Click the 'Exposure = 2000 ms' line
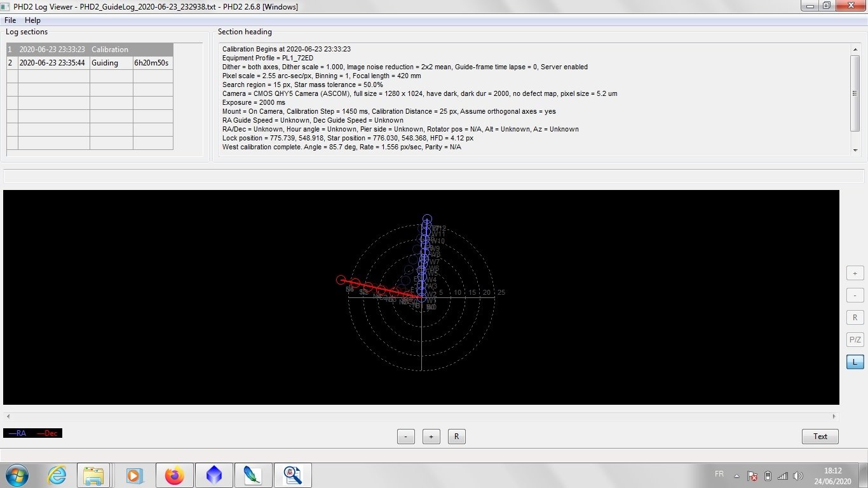The image size is (868, 488). [x=254, y=102]
